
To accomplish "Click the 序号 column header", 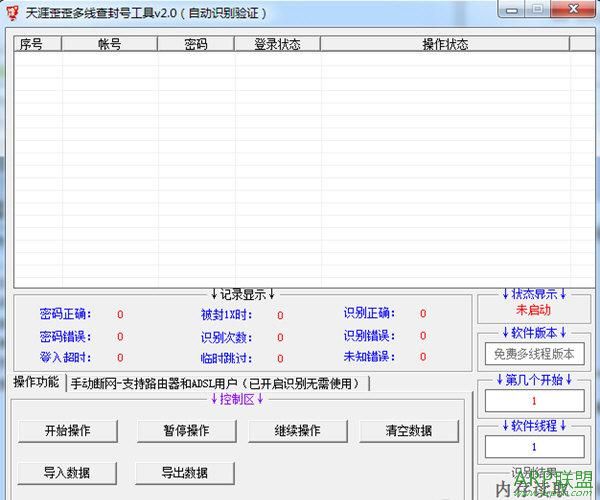I will [x=38, y=44].
